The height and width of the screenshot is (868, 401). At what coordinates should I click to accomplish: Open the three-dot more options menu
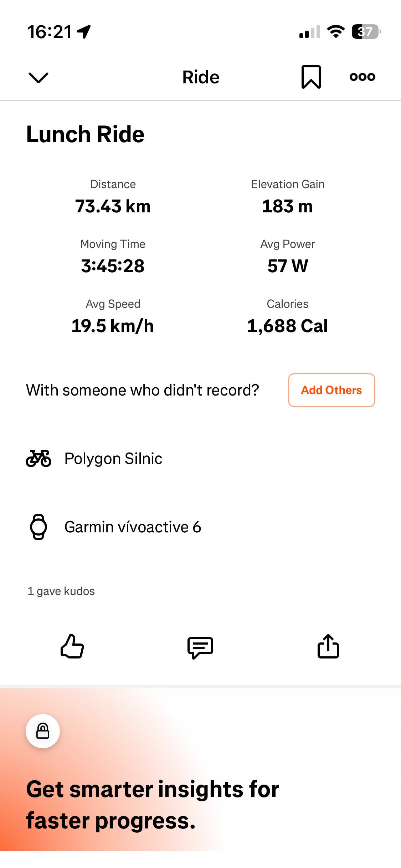[362, 77]
